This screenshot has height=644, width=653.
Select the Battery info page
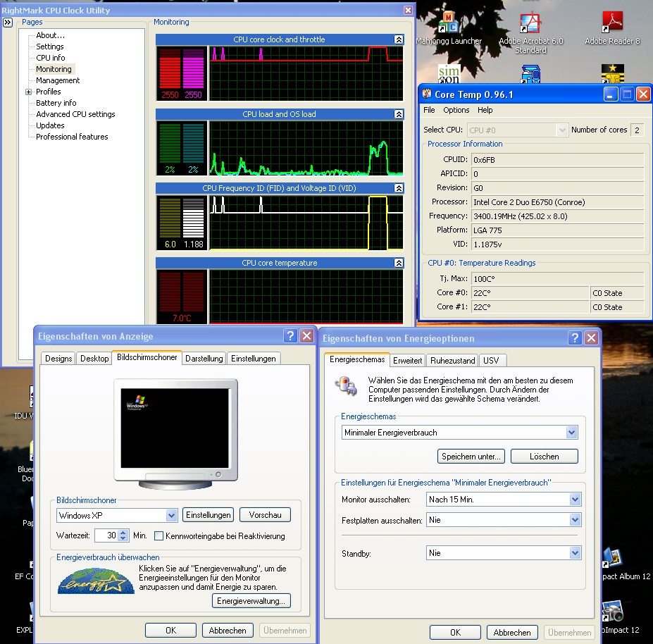point(56,103)
